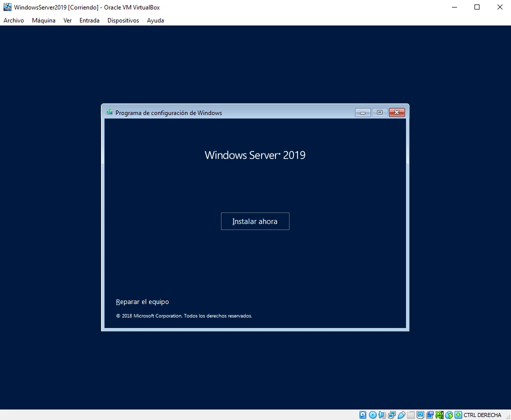The height and width of the screenshot is (420, 511).
Task: Open the Archivo menu
Action: pyautogui.click(x=13, y=20)
